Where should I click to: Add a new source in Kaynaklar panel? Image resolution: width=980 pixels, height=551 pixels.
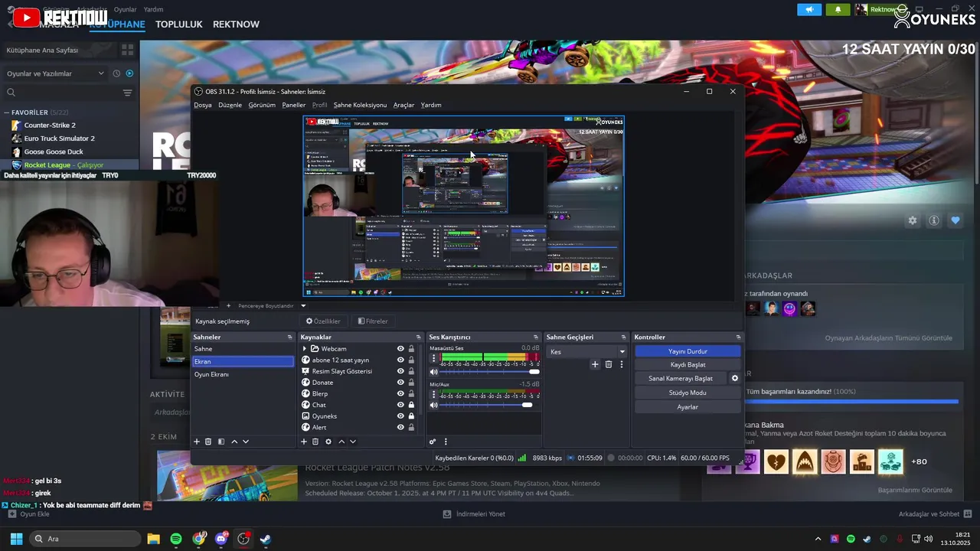tap(304, 442)
